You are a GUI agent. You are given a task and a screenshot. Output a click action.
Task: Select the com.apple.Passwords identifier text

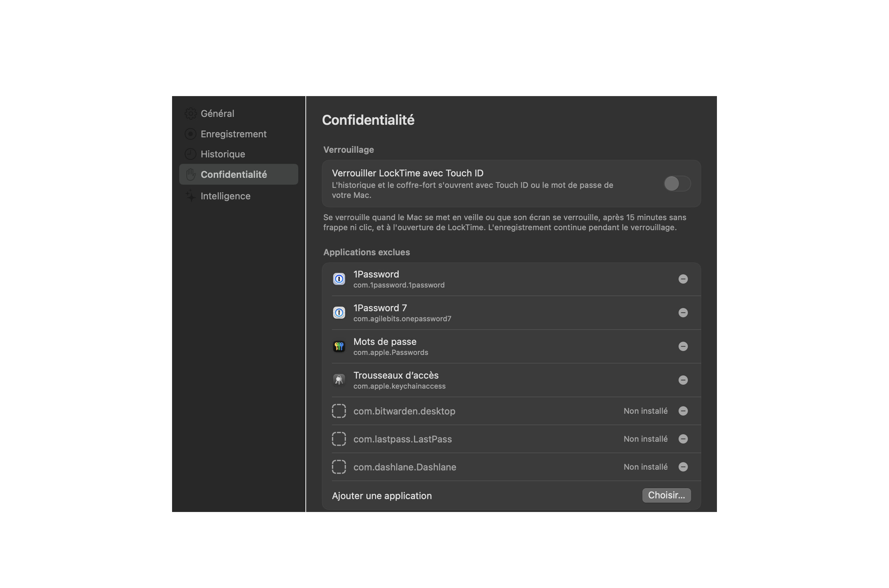(391, 352)
